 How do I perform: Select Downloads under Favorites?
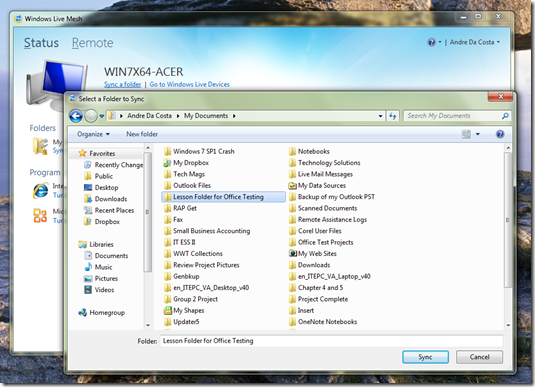point(105,199)
